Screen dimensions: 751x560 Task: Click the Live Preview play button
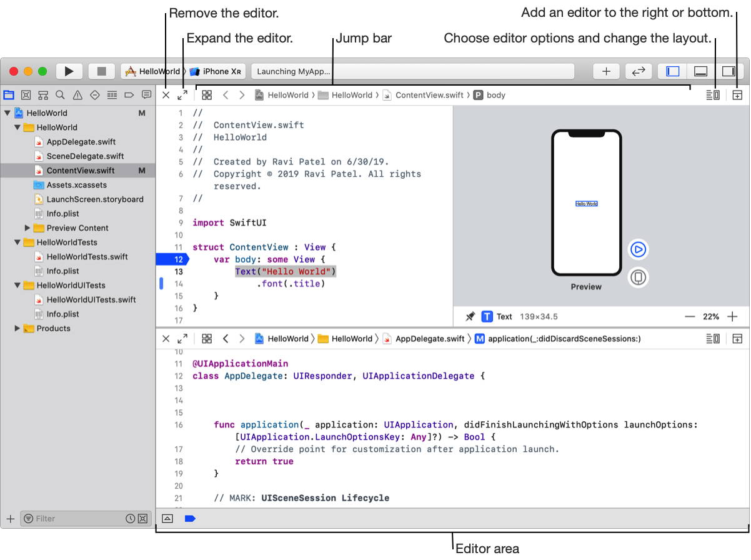pos(638,249)
